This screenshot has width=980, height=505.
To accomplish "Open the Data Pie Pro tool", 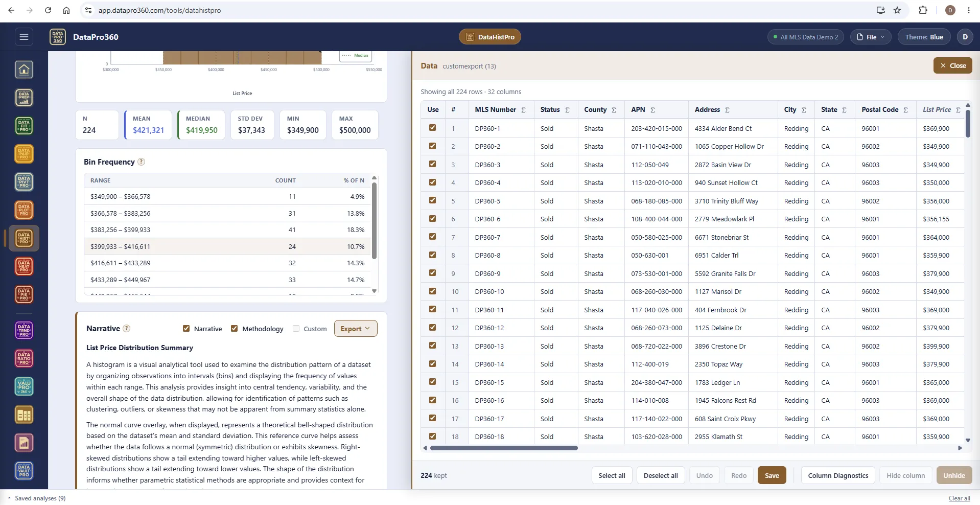I will pos(24,294).
